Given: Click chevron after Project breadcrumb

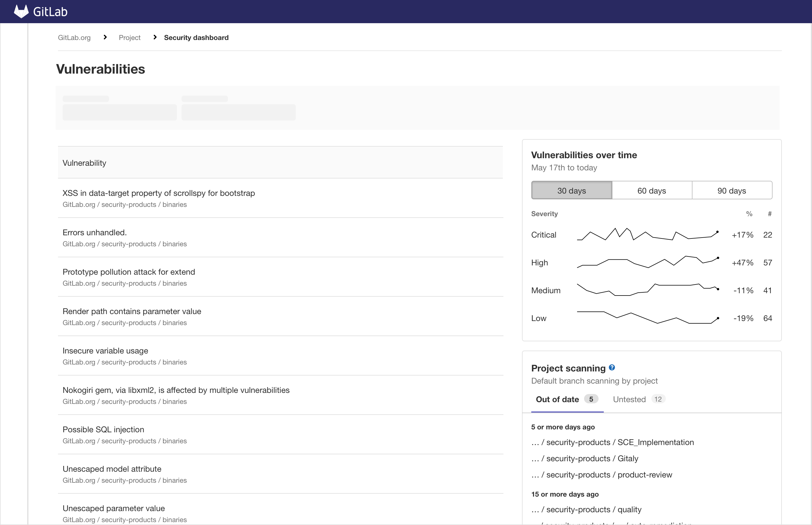Looking at the screenshot, I should 155,37.
